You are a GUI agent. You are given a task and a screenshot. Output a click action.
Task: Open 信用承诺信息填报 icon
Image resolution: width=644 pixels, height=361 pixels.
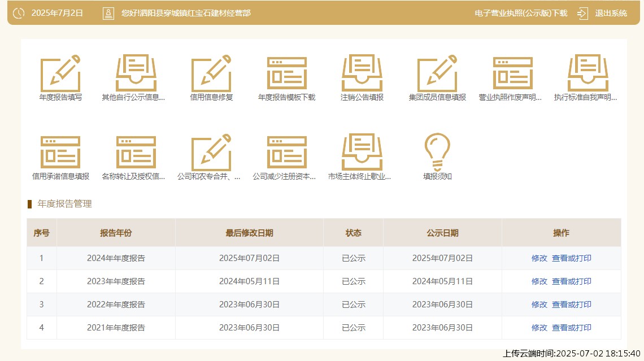(x=60, y=153)
